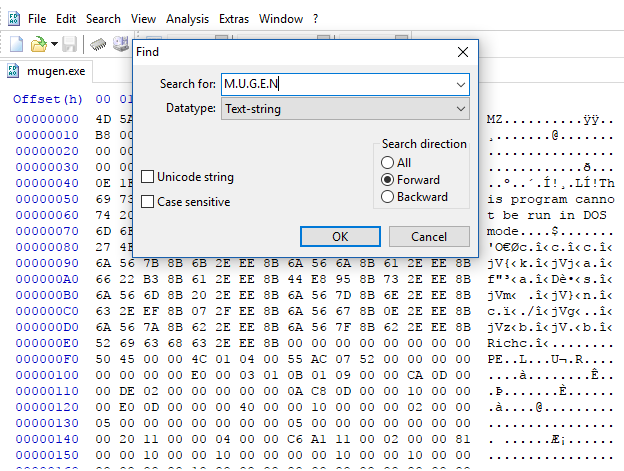Click hex byte 50 in row 000000F0
Image resolution: width=624 pixels, height=471 pixels.
click(x=103, y=359)
